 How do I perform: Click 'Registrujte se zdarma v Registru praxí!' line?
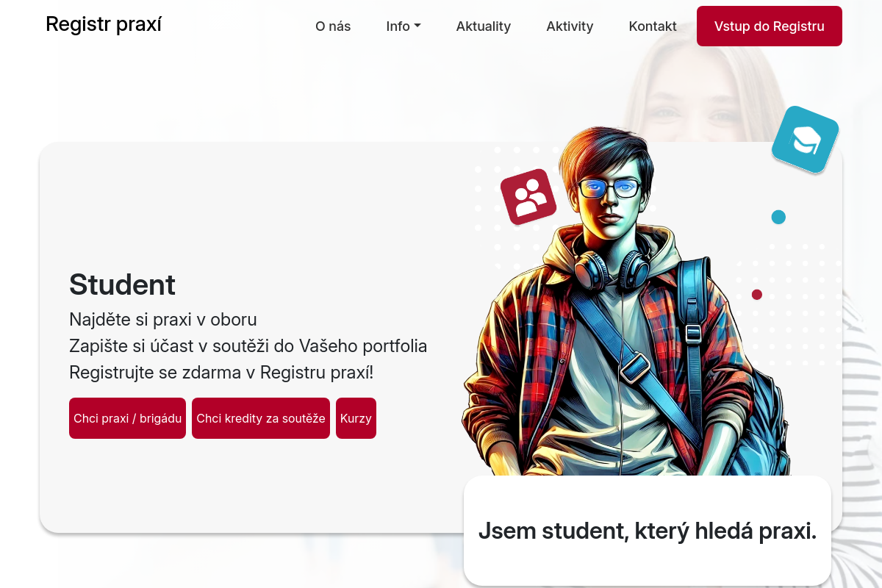[221, 373]
